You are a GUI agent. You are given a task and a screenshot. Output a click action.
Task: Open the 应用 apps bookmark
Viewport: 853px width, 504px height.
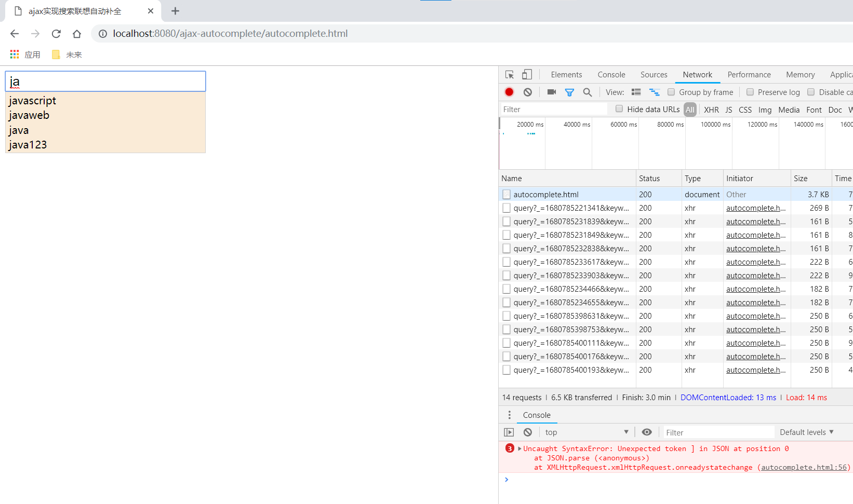click(x=25, y=55)
